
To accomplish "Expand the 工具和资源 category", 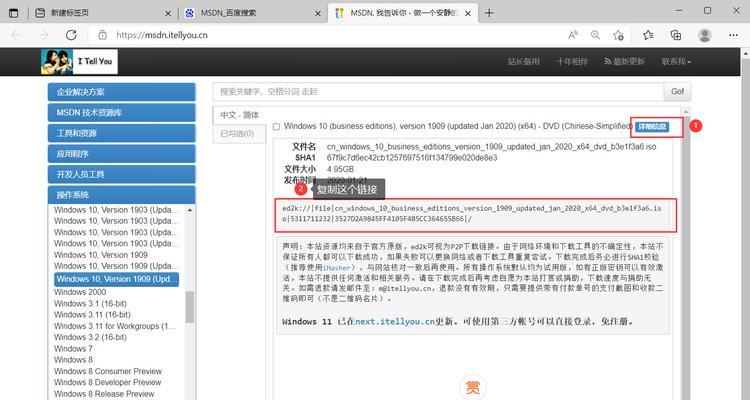I will tap(121, 133).
